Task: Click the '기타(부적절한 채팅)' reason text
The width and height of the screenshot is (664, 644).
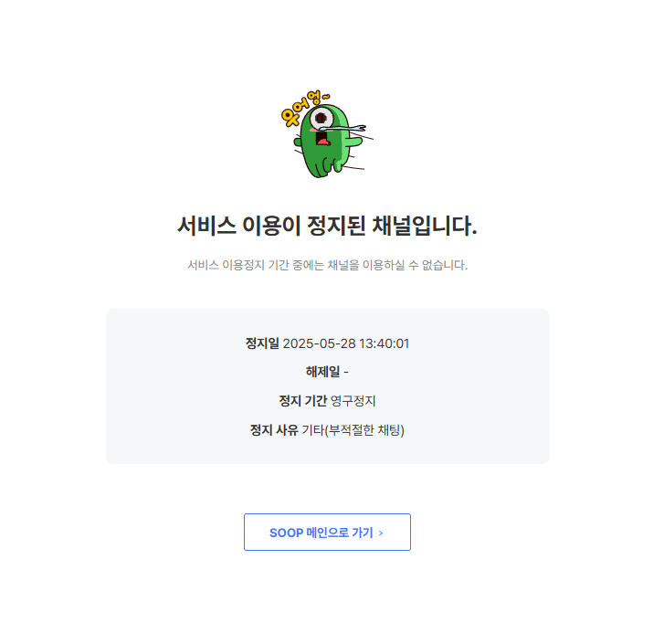Action: (x=353, y=429)
